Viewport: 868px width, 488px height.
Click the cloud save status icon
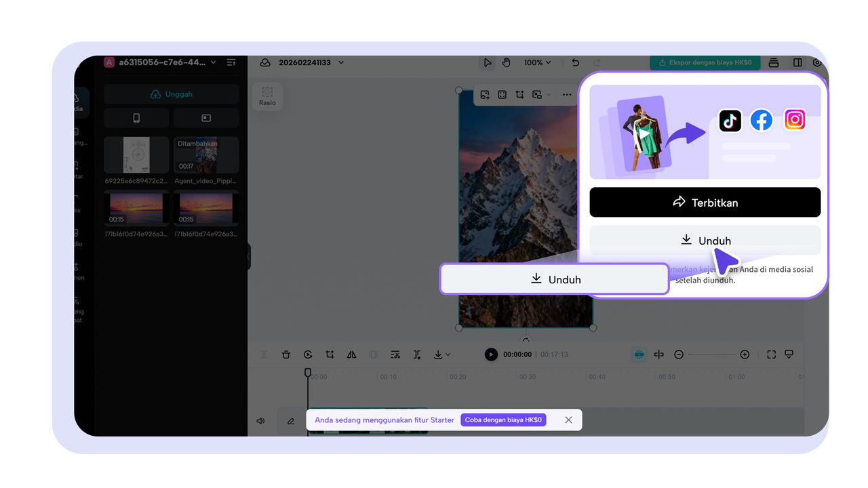click(265, 62)
